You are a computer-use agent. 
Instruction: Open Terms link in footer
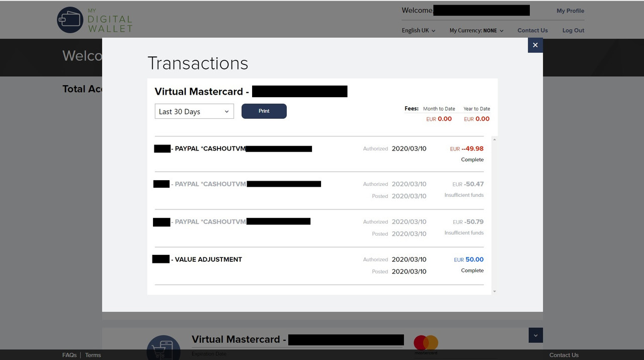point(93,355)
